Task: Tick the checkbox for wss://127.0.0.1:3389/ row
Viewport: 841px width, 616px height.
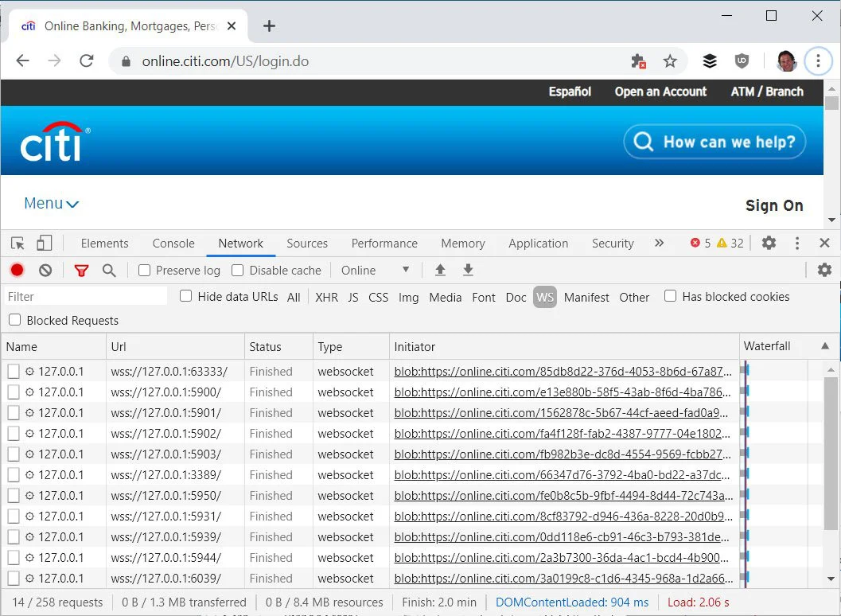Action: point(14,474)
